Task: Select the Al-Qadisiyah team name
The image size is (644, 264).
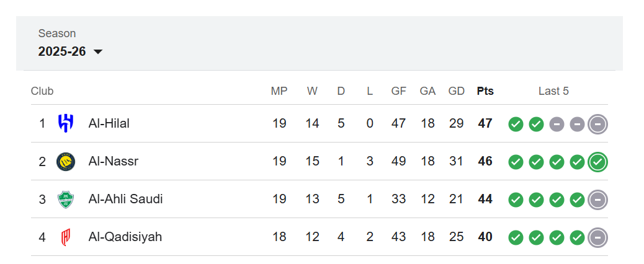Action: (125, 237)
